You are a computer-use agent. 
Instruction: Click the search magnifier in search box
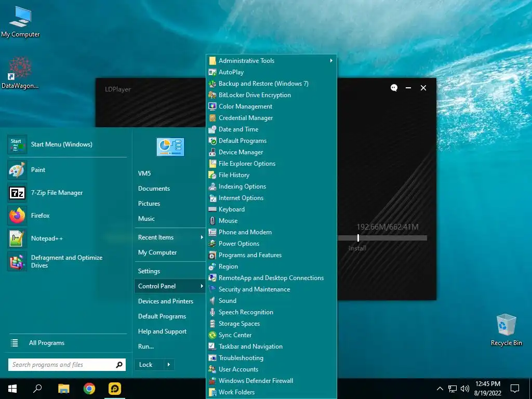[119, 365]
